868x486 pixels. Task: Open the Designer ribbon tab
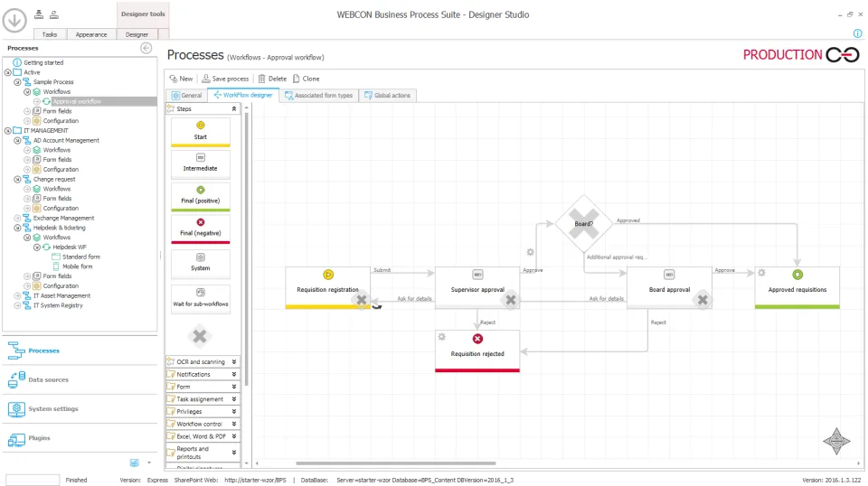137,34
